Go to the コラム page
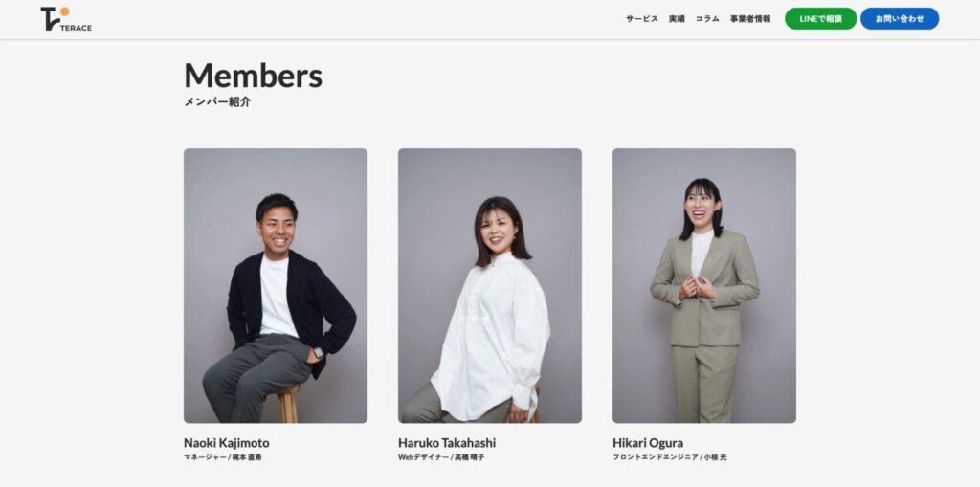This screenshot has height=487, width=980. 707,19
